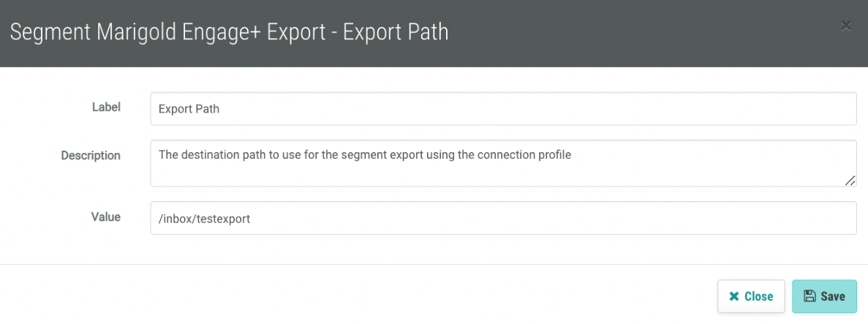Click the "Label" field caption

(x=106, y=107)
